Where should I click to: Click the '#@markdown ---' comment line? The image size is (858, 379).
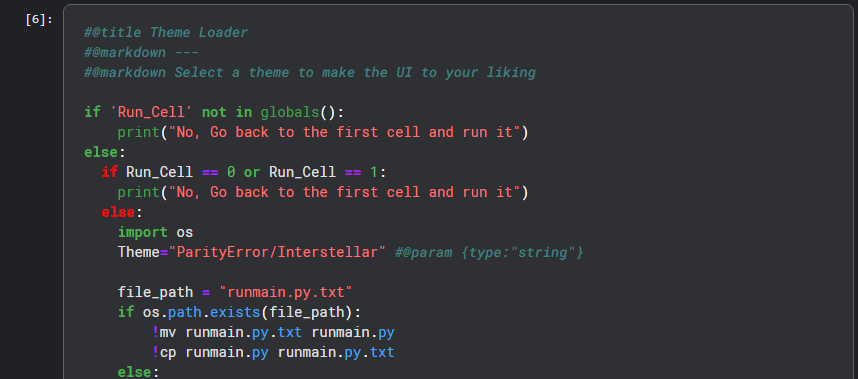141,53
